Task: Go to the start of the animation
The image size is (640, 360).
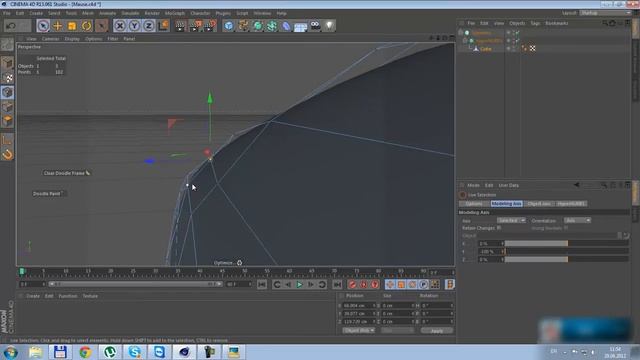Action: click(262, 284)
